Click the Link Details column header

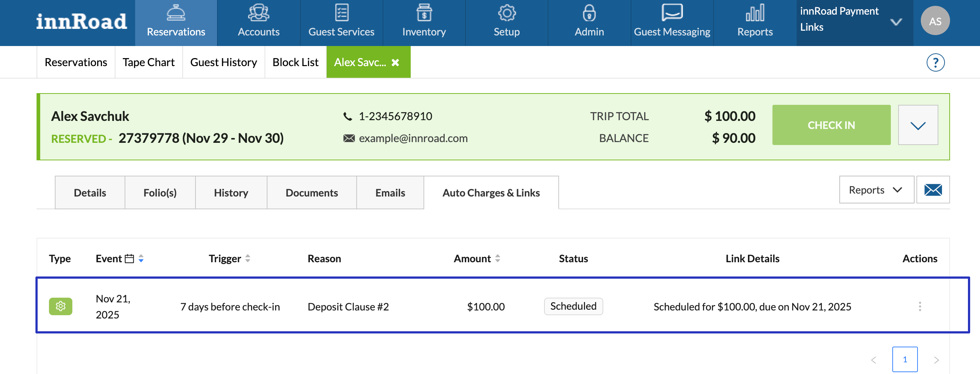click(x=752, y=259)
